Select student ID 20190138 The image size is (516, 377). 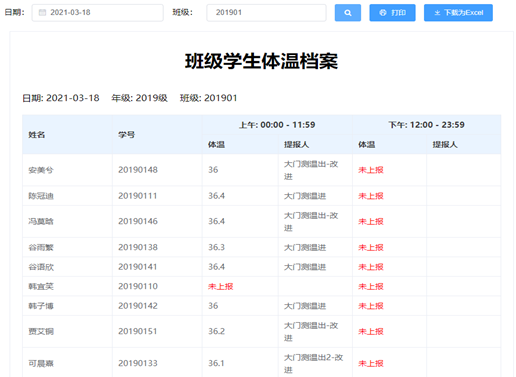(x=138, y=247)
